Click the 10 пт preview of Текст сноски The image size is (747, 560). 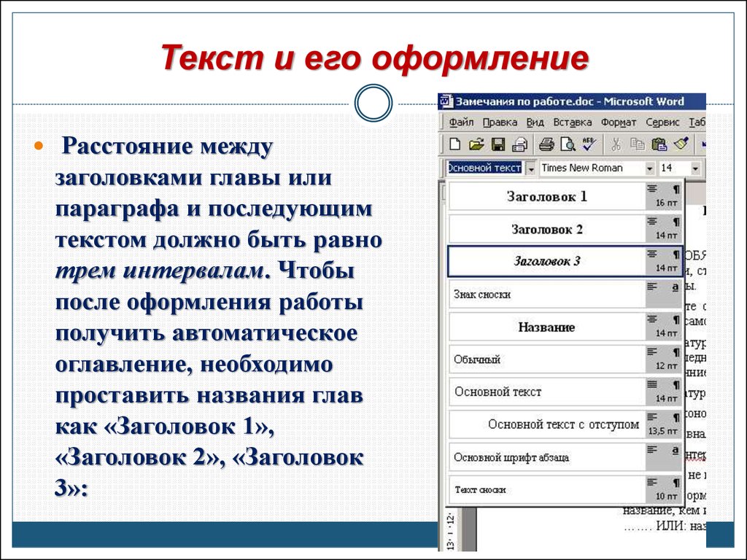click(x=664, y=490)
